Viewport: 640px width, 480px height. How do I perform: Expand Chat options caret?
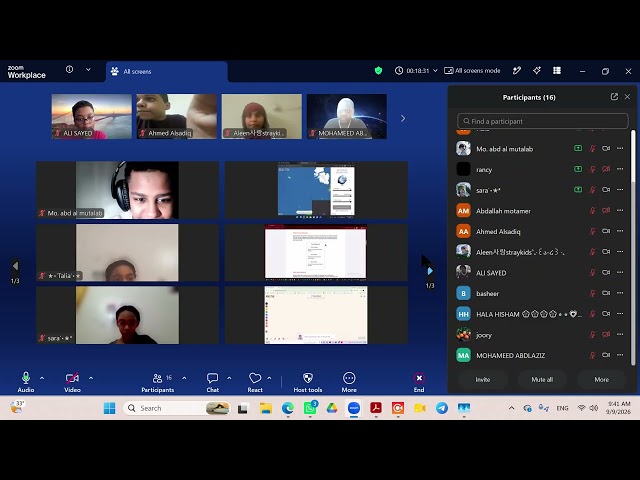(229, 378)
